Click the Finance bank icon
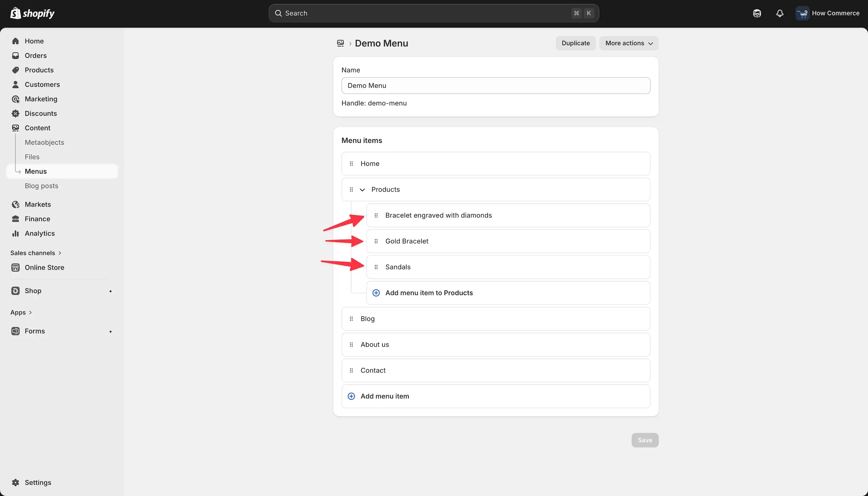This screenshot has width=868, height=496. pos(15,219)
